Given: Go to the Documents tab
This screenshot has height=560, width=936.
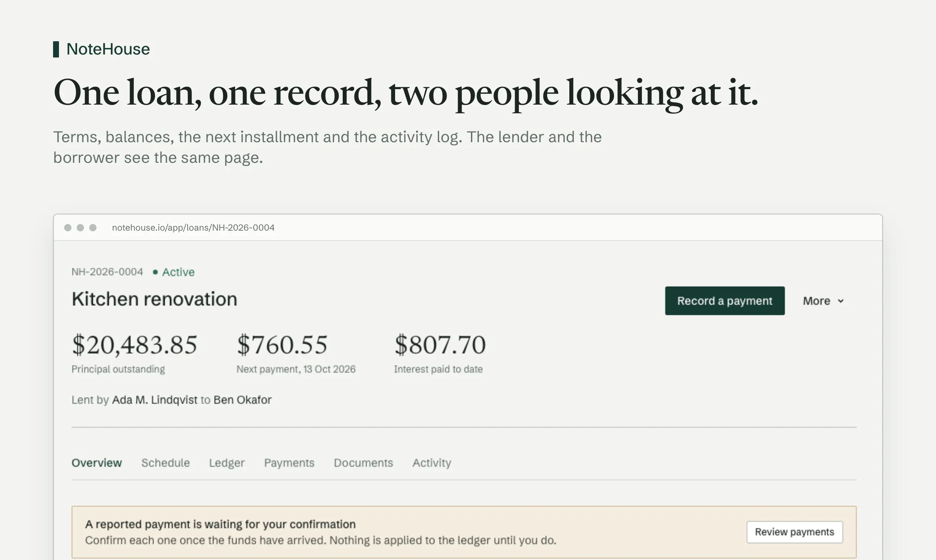Looking at the screenshot, I should click(x=363, y=463).
